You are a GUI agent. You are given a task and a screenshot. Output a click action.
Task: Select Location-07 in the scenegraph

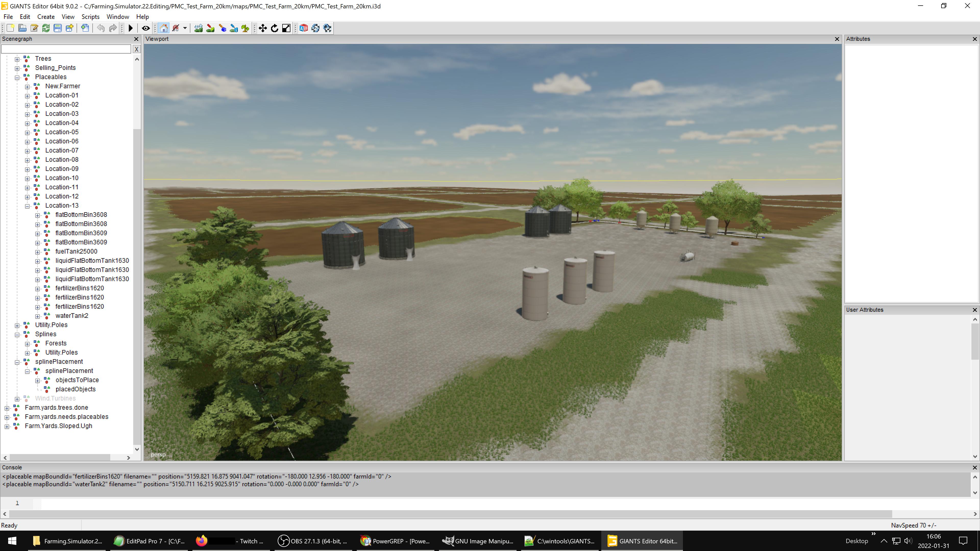(62, 150)
